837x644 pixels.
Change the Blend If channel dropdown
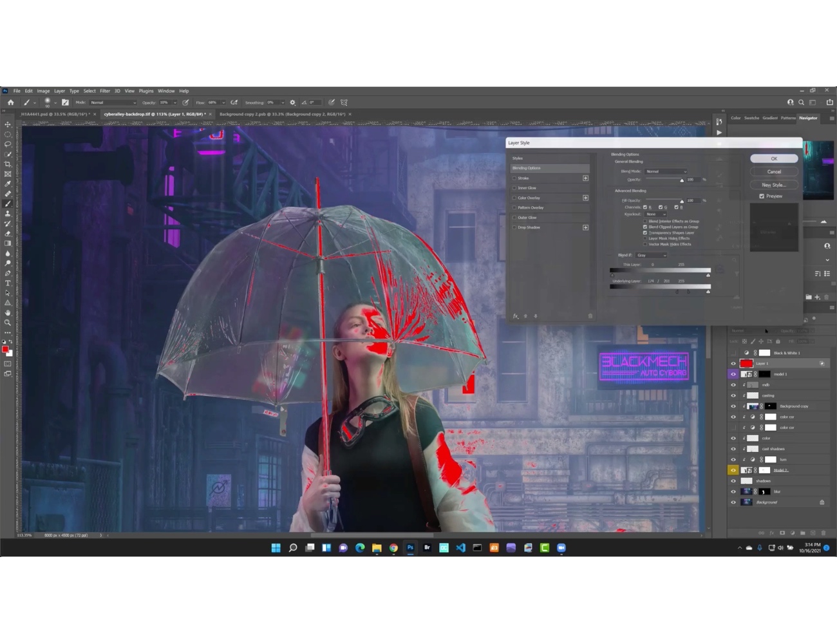[652, 254]
